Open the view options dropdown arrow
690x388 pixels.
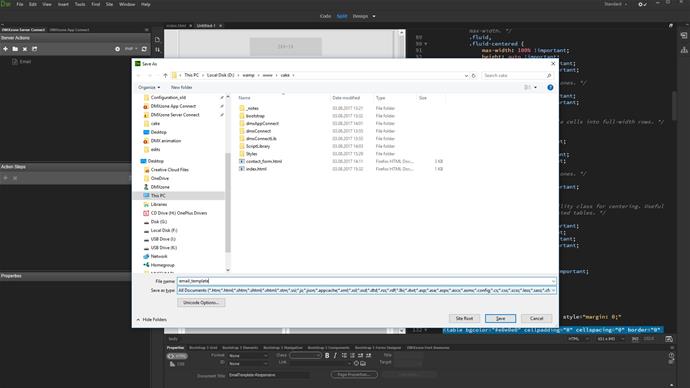(x=536, y=88)
